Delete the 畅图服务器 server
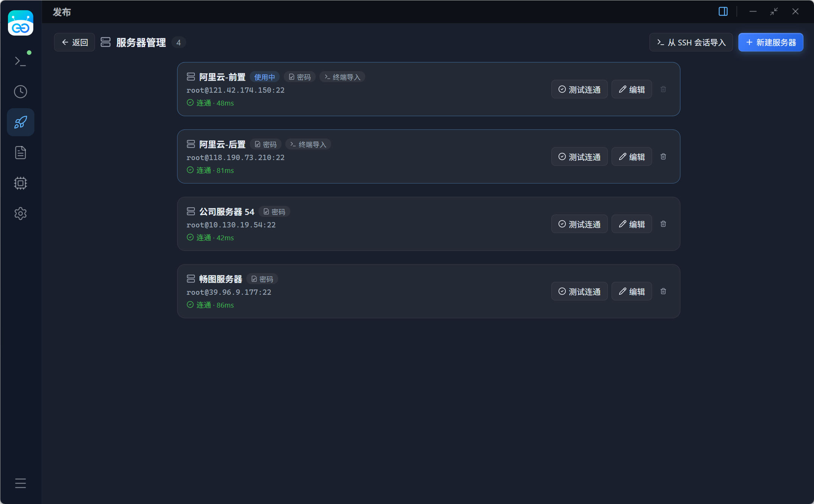This screenshot has height=504, width=814. 663,291
